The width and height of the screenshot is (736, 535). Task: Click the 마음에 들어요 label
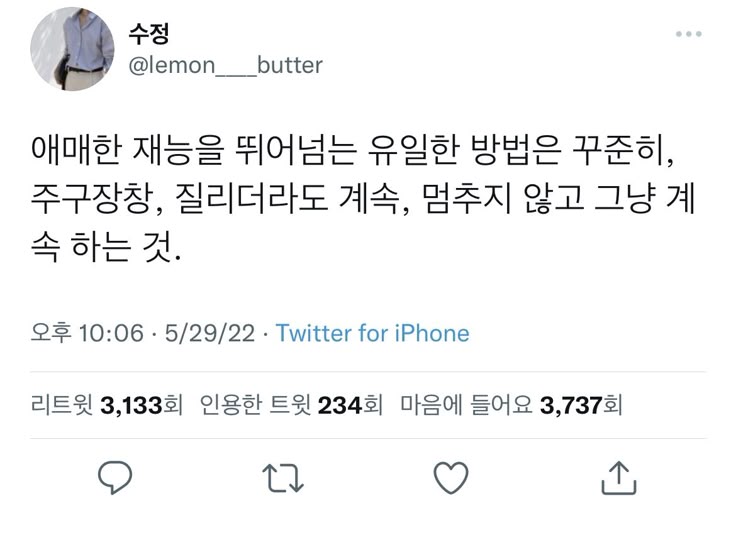[x=466, y=406]
